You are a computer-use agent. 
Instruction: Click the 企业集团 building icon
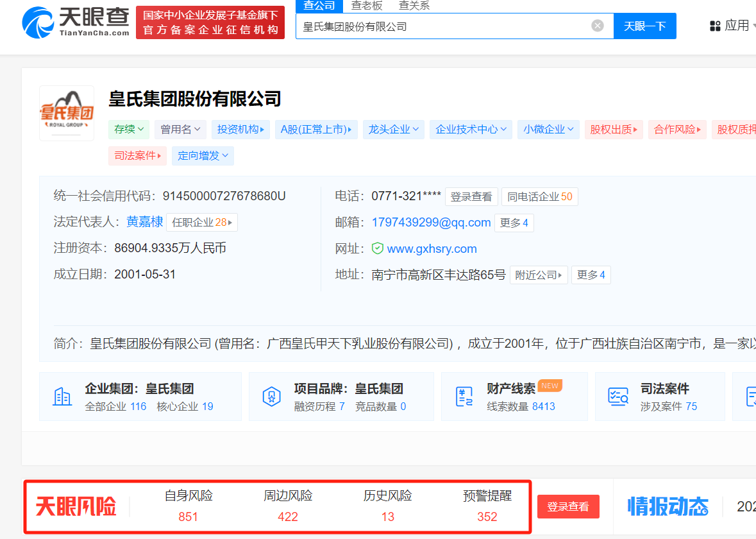[x=62, y=397]
